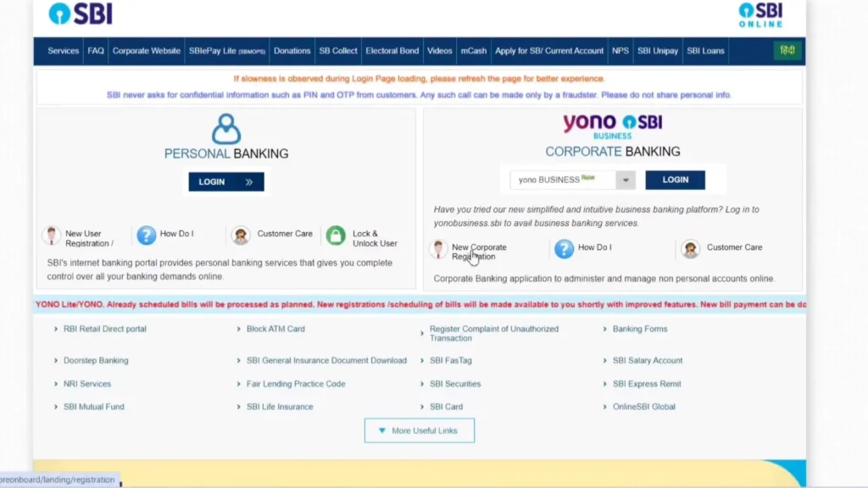Click the Personal Banking Customer Care agent icon
Viewport: 868px width, 488px height.
click(241, 236)
